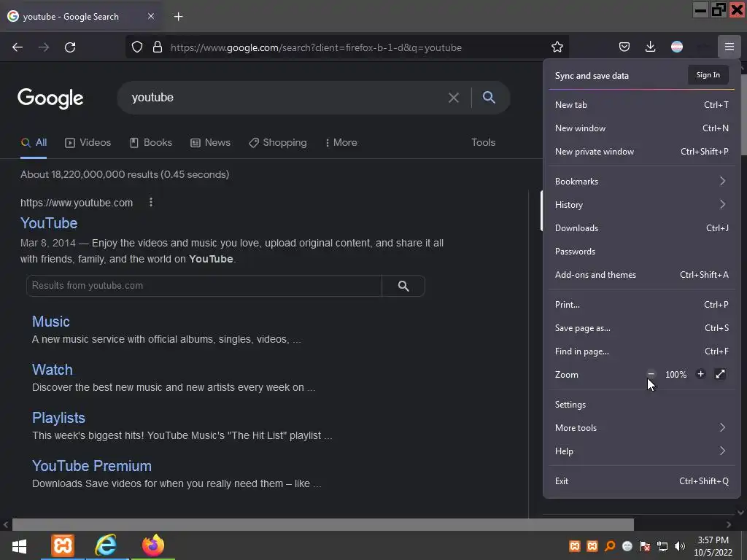Expand the Bookmarks submenu
This screenshot has width=747, height=560.
pos(642,182)
